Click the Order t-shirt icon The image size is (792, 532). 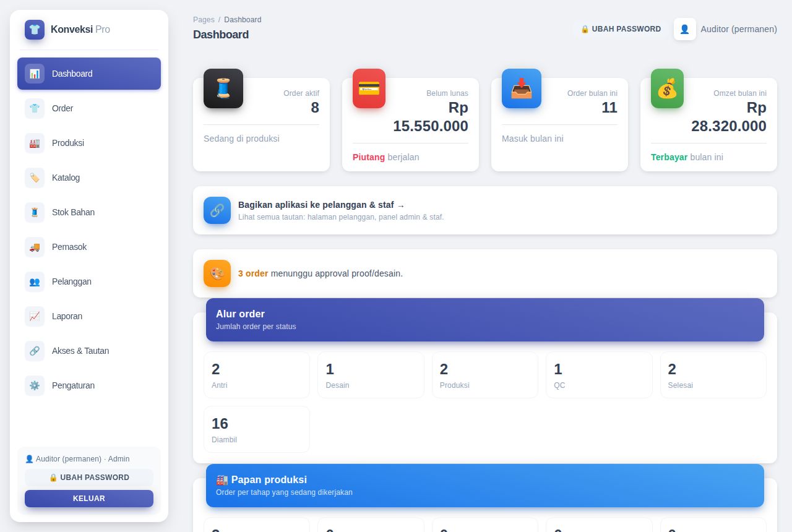click(x=35, y=108)
